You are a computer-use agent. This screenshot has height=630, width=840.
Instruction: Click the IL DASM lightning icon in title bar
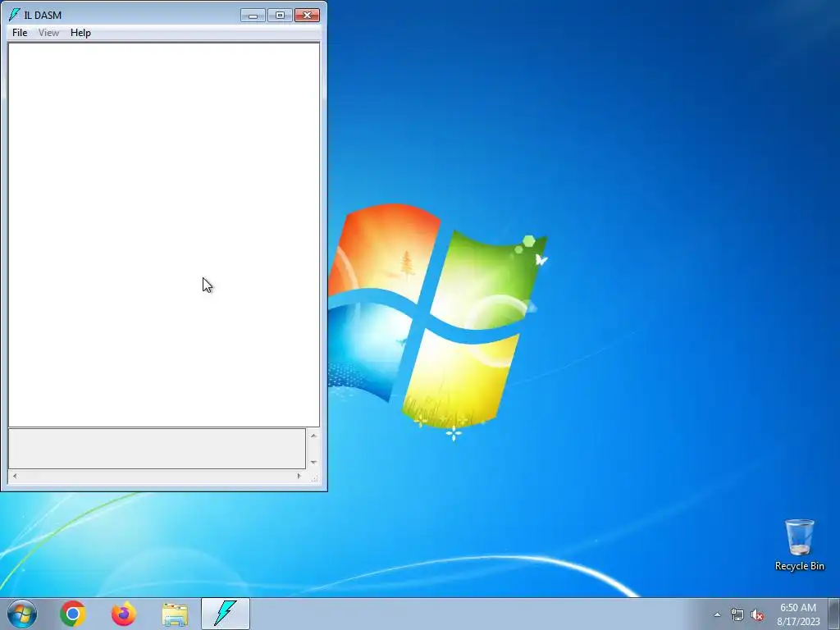click(x=14, y=15)
